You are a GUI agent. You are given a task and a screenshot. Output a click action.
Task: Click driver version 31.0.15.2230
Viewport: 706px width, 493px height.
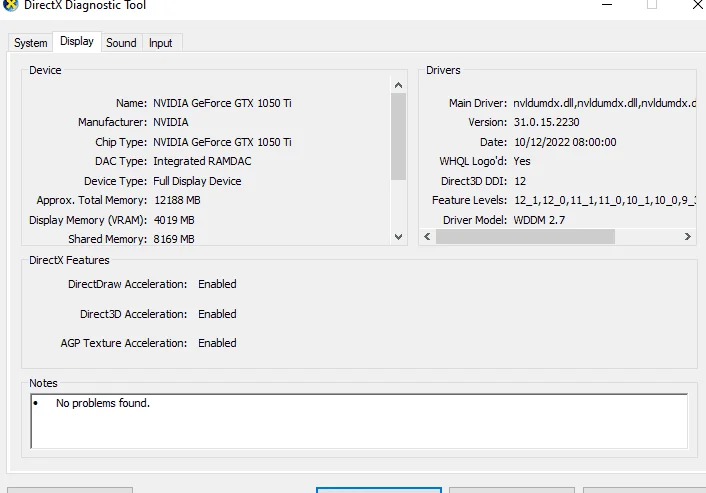coord(547,122)
